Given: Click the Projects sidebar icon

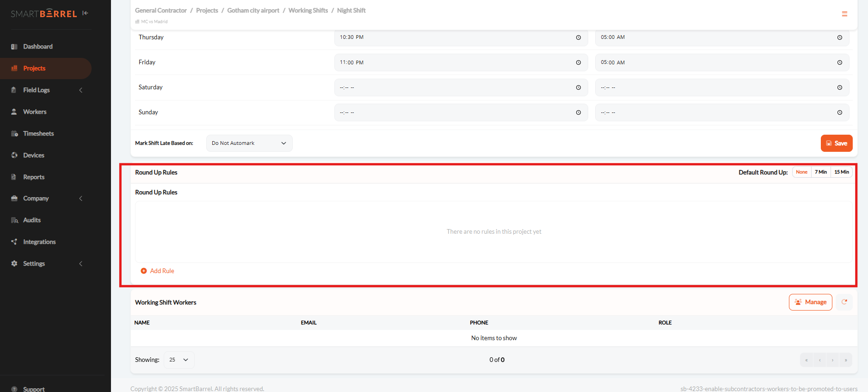Looking at the screenshot, I should point(14,68).
